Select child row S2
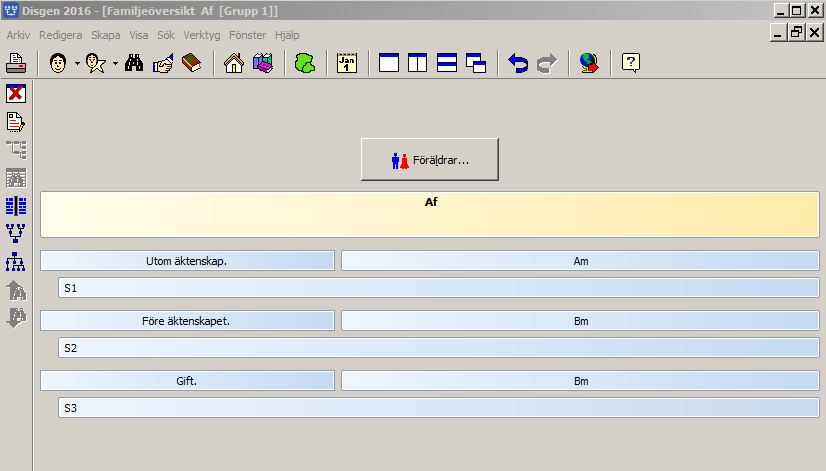826x471 pixels. point(438,348)
